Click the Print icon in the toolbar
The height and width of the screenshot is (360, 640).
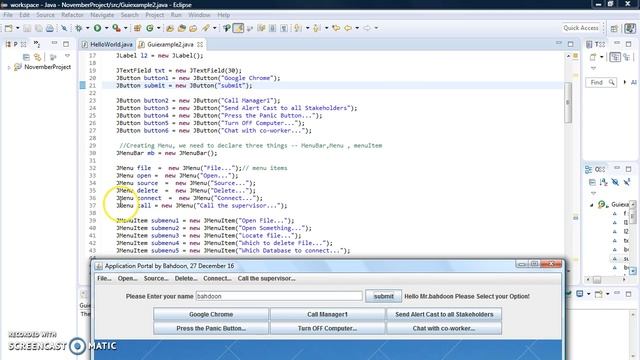[50, 28]
